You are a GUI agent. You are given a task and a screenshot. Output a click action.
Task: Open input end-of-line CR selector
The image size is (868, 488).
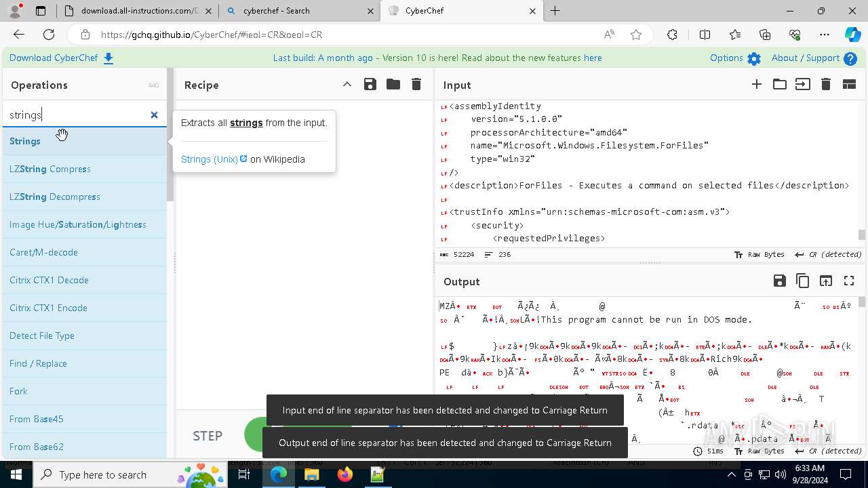click(828, 255)
